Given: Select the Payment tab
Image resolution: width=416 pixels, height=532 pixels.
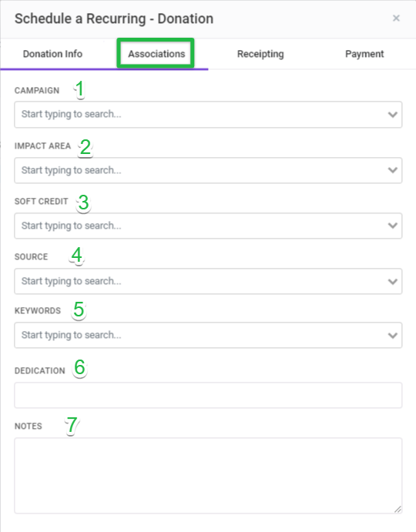Looking at the screenshot, I should 364,54.
